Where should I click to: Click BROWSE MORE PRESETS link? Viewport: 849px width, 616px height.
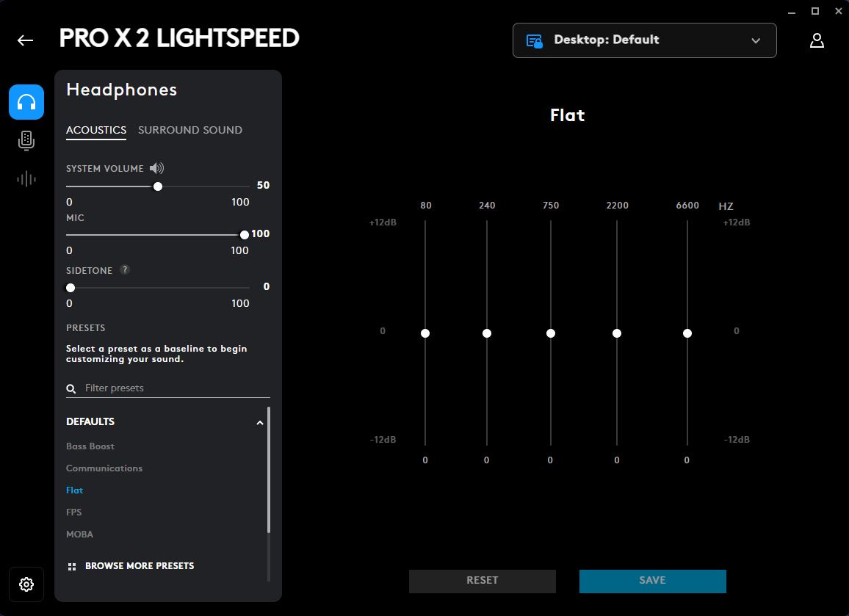139,565
